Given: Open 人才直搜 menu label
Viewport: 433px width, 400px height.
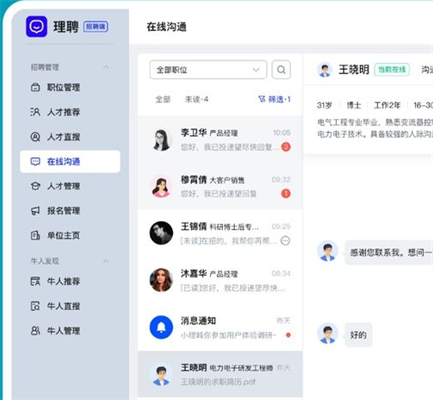Looking at the screenshot, I should [x=63, y=137].
